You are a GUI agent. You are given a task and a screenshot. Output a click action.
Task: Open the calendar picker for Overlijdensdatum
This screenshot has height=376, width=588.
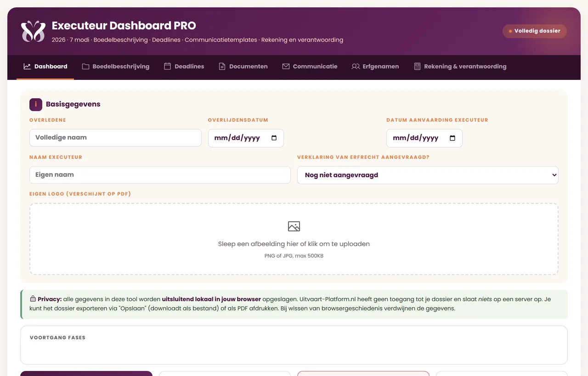point(274,138)
